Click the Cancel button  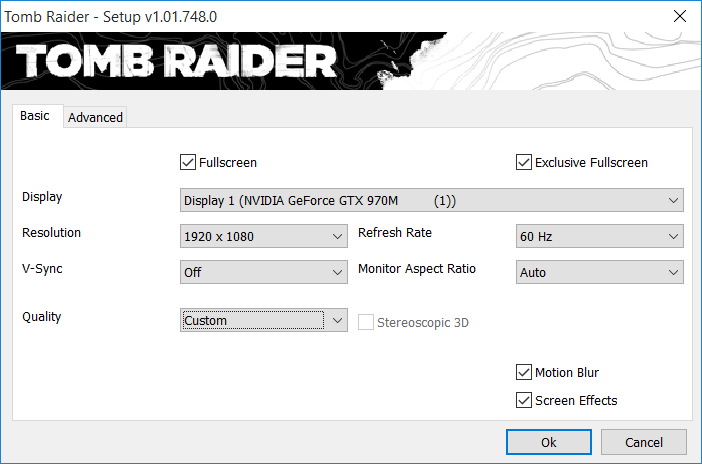[644, 442]
